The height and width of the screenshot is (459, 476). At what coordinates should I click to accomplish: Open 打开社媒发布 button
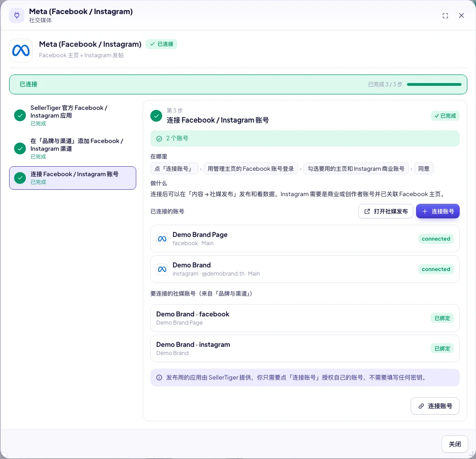(386, 211)
